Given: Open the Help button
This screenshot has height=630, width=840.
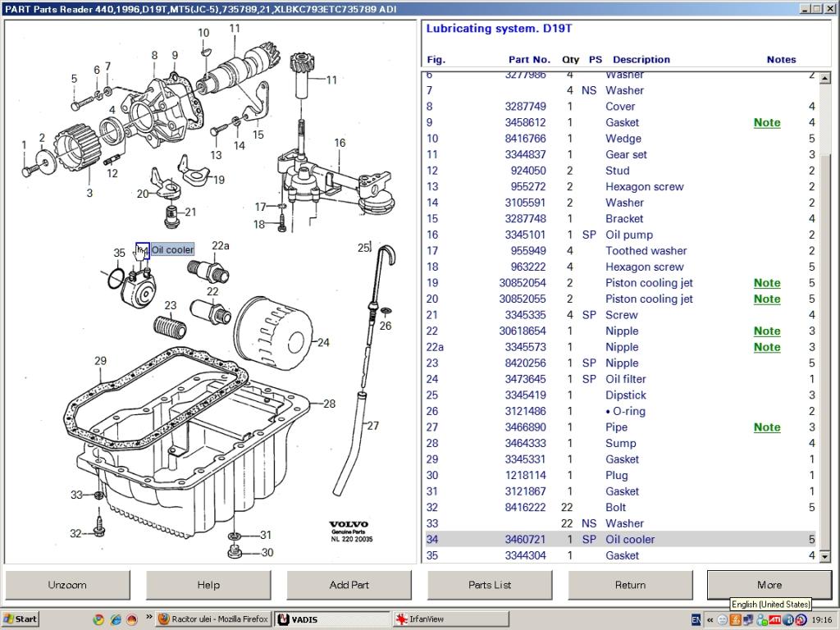Looking at the screenshot, I should click(208, 585).
